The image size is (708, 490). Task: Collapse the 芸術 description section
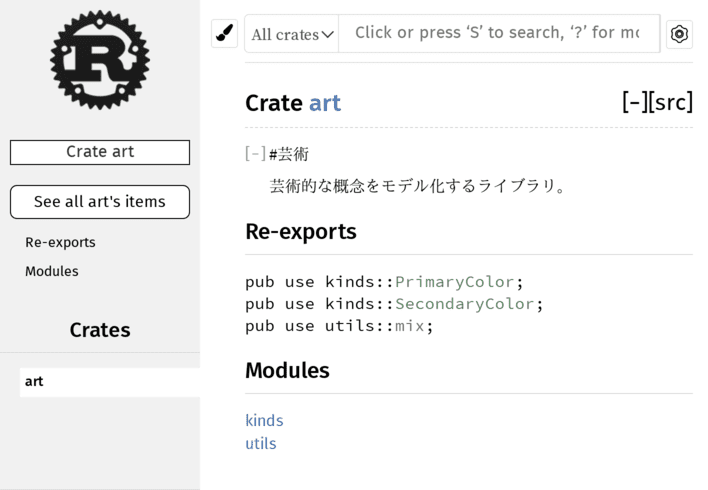tap(256, 154)
